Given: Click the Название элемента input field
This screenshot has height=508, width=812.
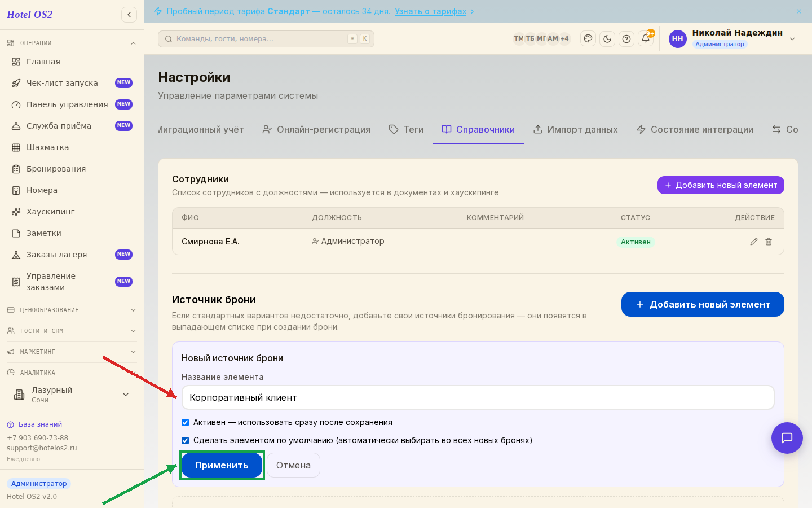Looking at the screenshot, I should click(478, 397).
